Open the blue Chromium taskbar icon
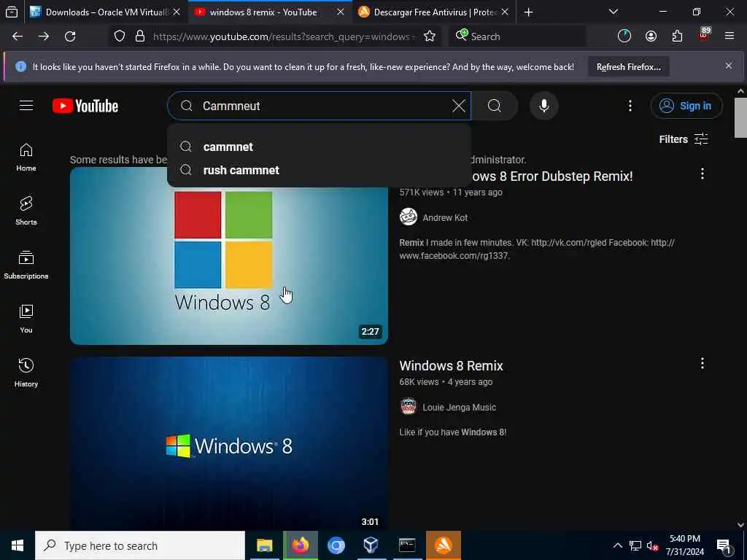Screen dimensions: 747x560 [336, 545]
